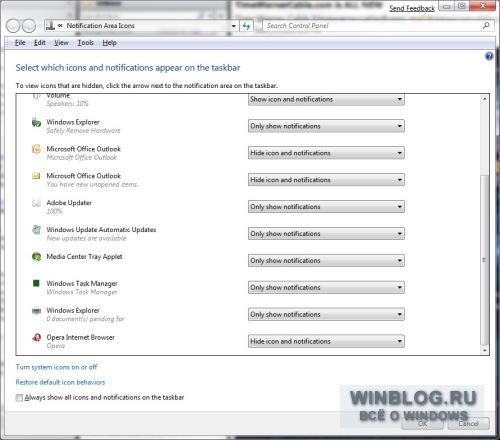Click the partly visible Volume speaker icon
Image resolution: width=500 pixels, height=440 pixels.
(36, 96)
